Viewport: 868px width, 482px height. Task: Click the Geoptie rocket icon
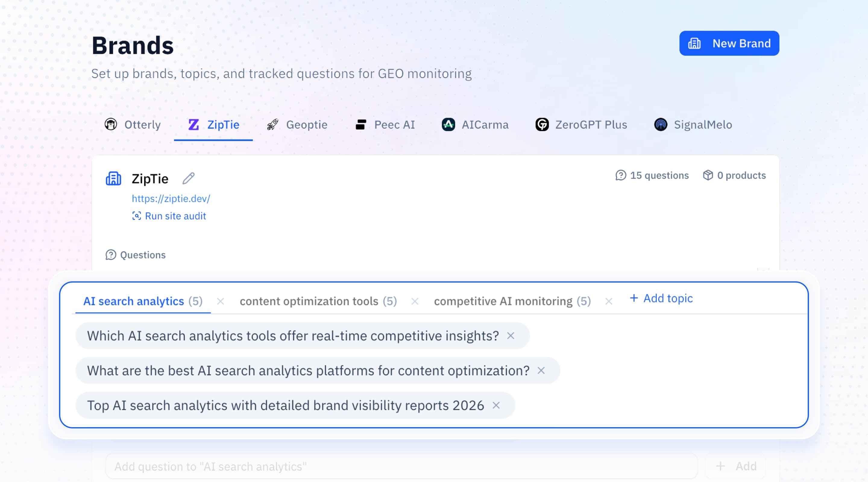click(272, 125)
